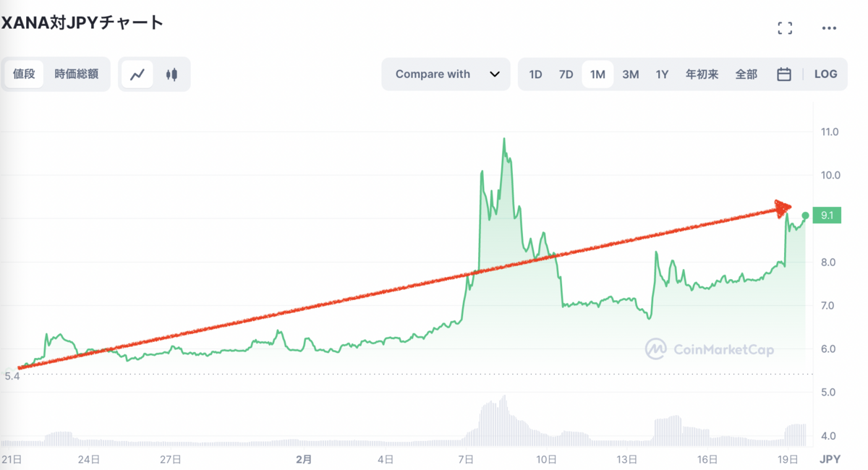Click the 10日 date label
This screenshot has height=470, width=868.
547,459
